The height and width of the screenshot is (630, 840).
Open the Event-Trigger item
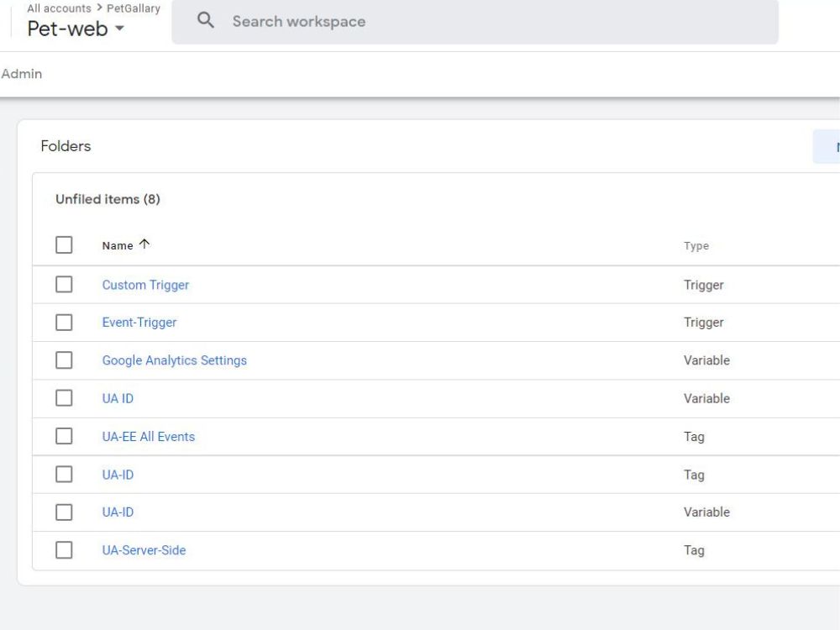tap(139, 323)
